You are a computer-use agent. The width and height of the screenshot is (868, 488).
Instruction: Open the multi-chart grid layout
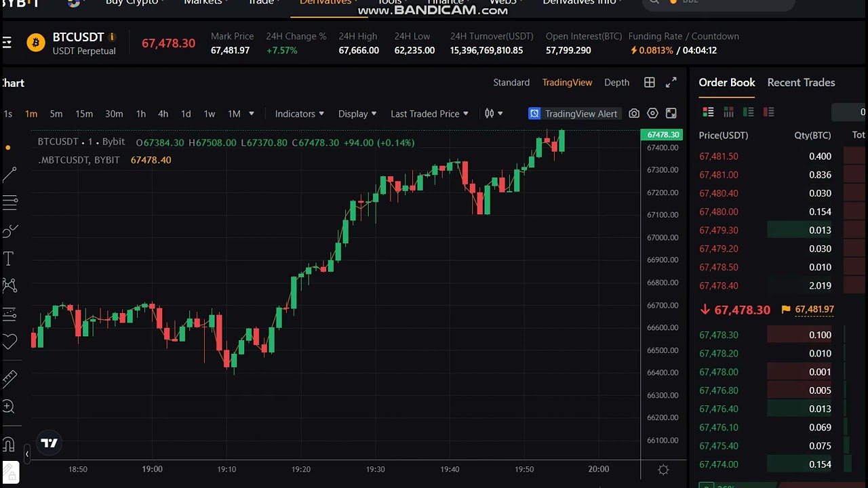(x=650, y=82)
